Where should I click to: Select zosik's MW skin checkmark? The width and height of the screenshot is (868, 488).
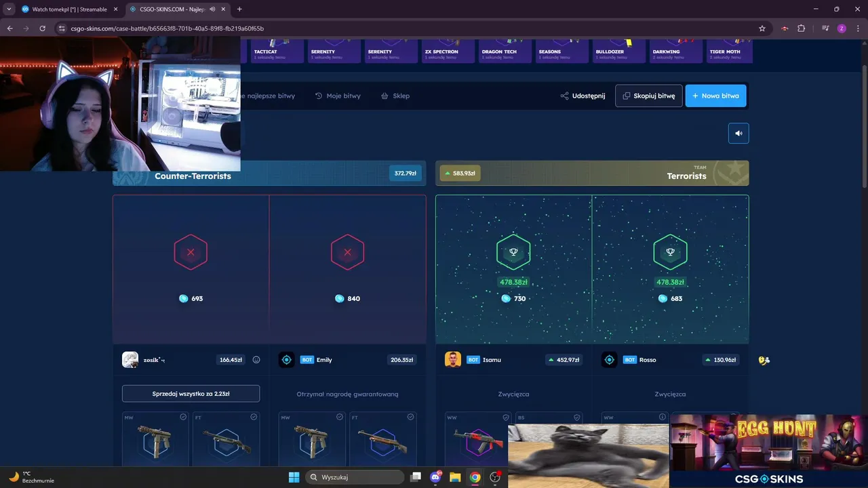tap(183, 417)
